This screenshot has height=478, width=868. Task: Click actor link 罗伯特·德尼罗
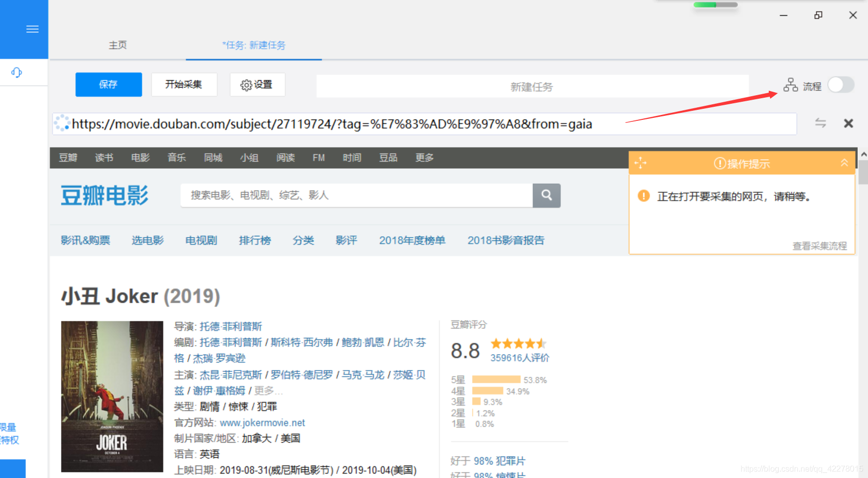pyautogui.click(x=302, y=375)
